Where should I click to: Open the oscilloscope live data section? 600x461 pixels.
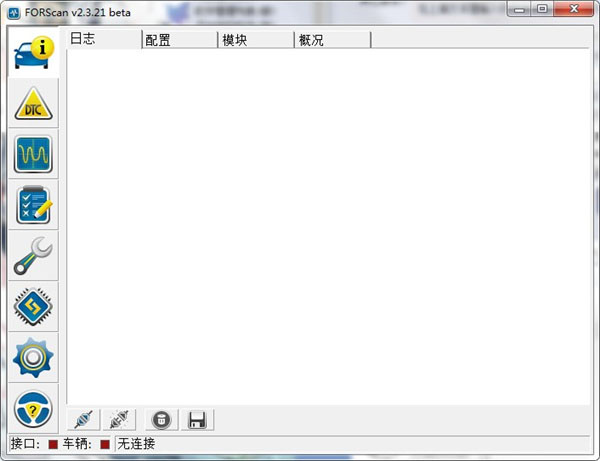(33, 154)
